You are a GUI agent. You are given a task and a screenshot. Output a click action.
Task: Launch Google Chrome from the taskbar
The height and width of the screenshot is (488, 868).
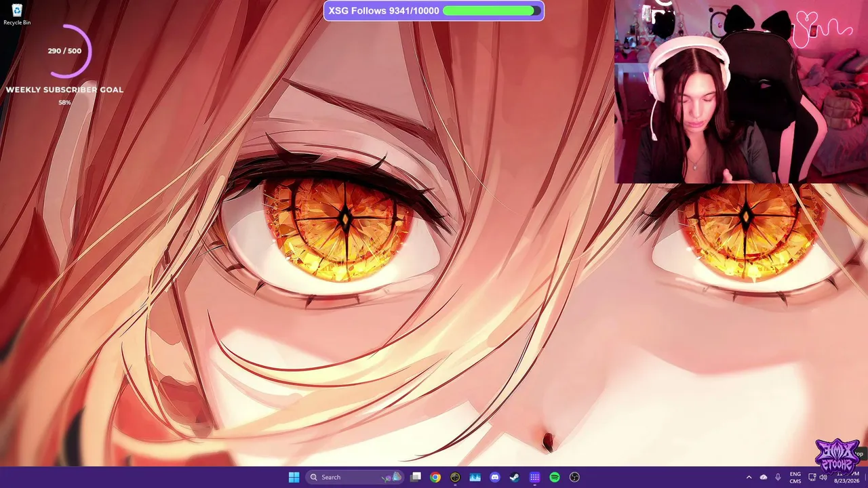click(x=435, y=477)
